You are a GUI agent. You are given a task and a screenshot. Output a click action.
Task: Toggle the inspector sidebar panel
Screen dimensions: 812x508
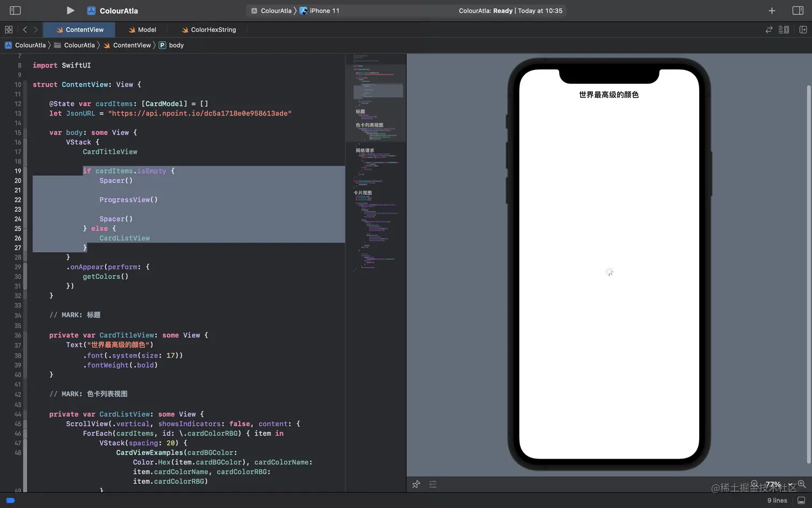pos(798,11)
